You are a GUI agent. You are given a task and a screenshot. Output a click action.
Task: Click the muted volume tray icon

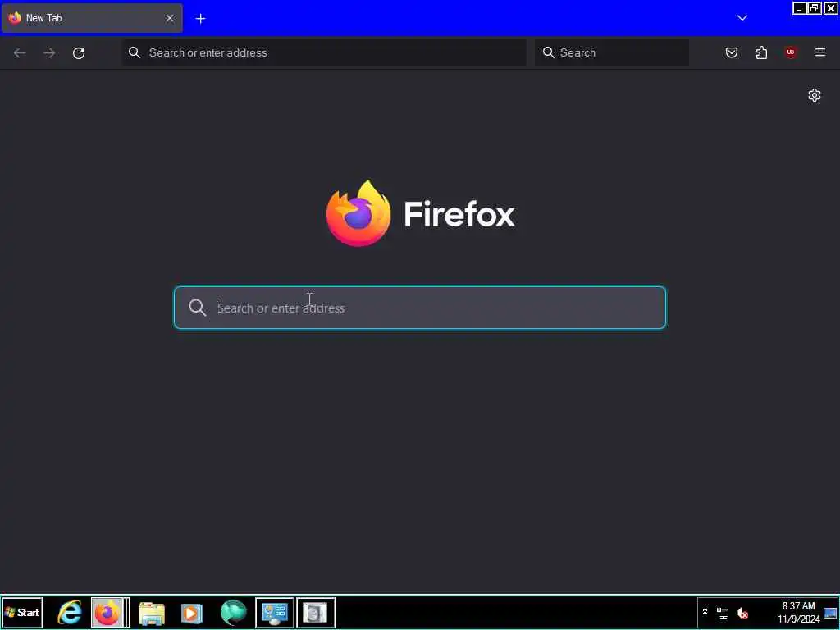point(742,613)
